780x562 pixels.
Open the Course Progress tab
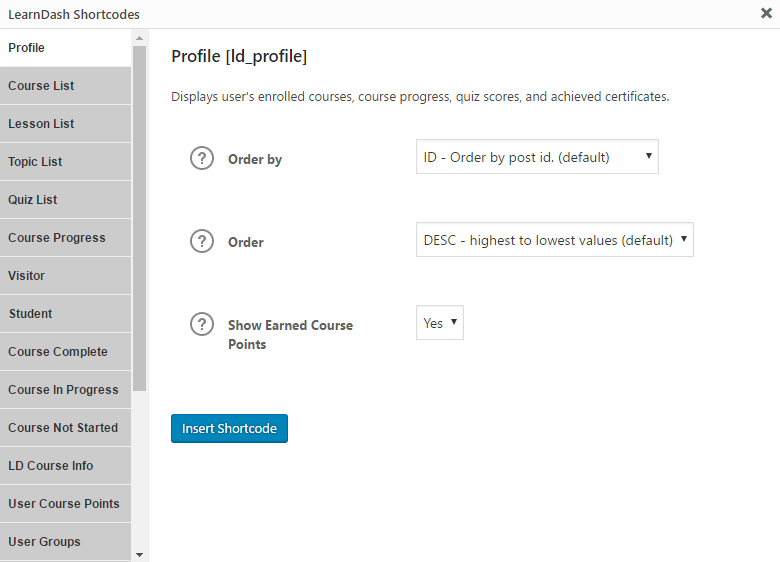pyautogui.click(x=65, y=238)
